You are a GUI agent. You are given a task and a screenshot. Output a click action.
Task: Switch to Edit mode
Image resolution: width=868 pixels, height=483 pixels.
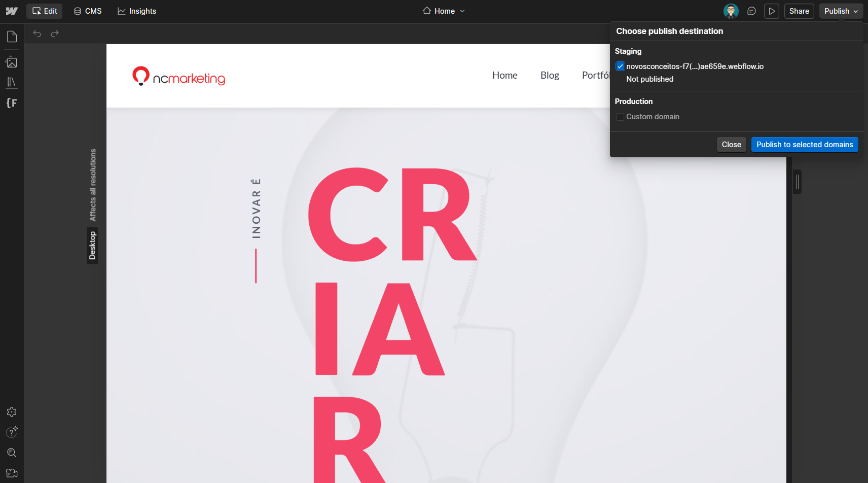click(45, 11)
